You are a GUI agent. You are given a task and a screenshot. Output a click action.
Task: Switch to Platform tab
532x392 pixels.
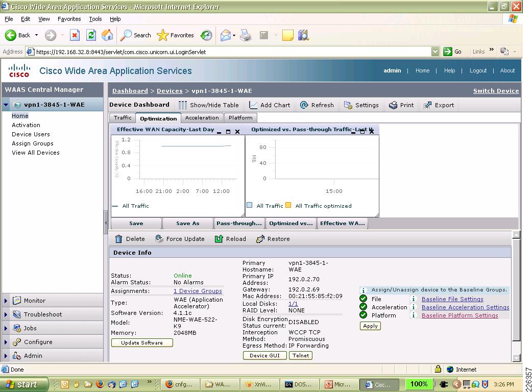click(240, 118)
